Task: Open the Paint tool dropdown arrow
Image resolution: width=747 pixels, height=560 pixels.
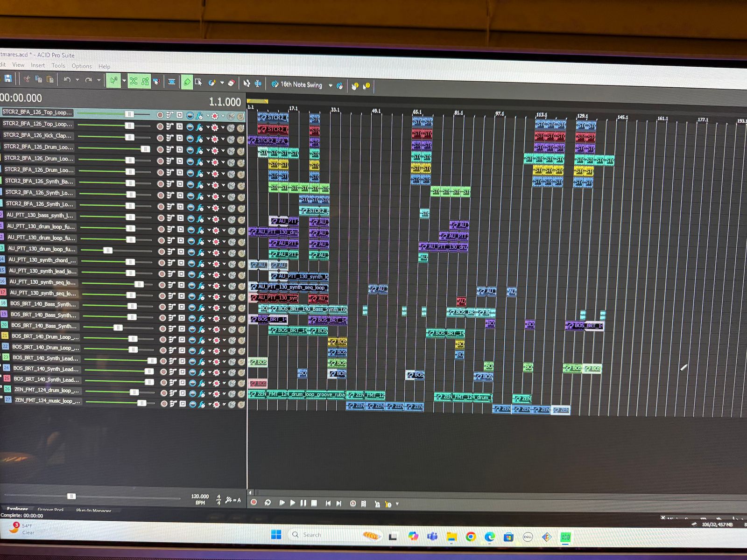Action: pyautogui.click(x=222, y=83)
